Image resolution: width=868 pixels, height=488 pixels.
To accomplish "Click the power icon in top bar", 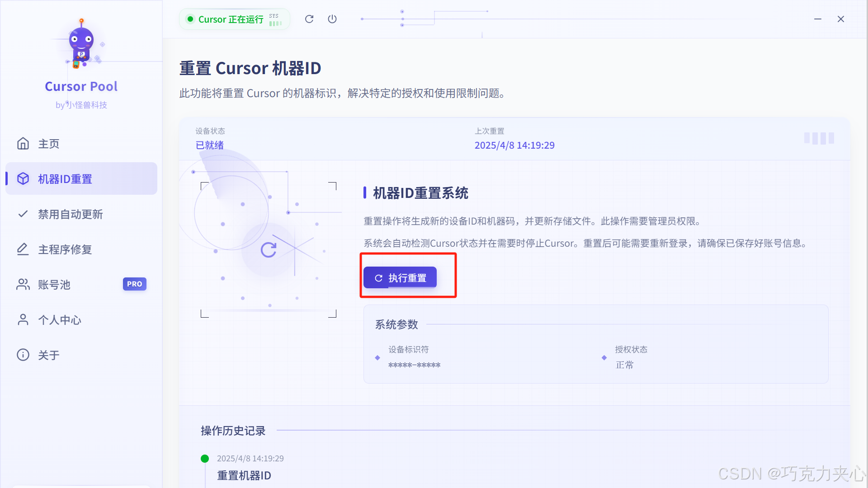I will click(332, 19).
